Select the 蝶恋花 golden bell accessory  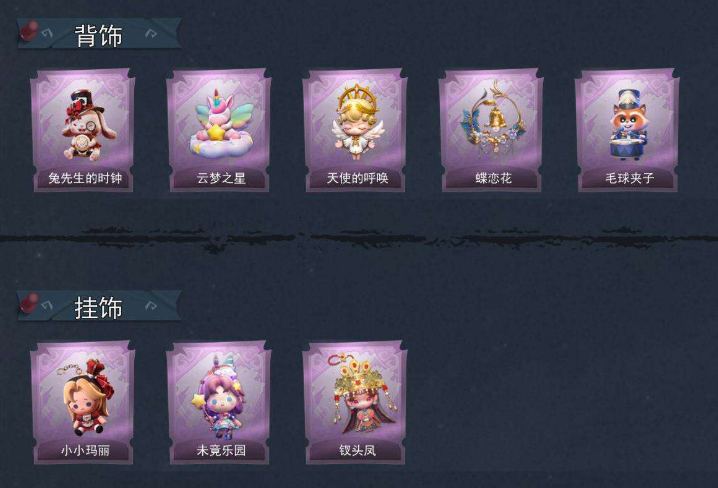pyautogui.click(x=491, y=130)
